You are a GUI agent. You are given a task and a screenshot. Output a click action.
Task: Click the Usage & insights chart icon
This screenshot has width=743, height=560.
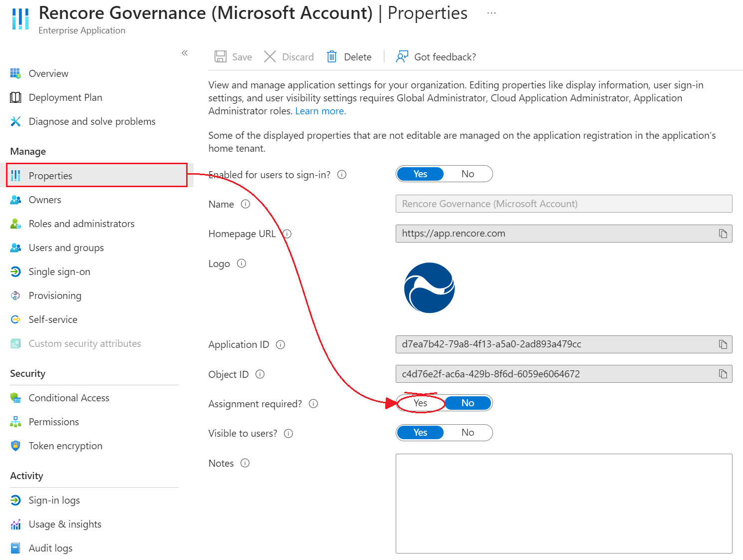[15, 524]
